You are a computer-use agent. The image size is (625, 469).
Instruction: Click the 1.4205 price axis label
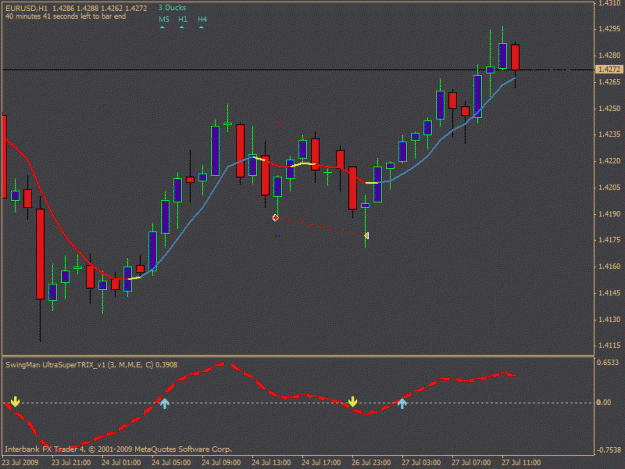609,187
